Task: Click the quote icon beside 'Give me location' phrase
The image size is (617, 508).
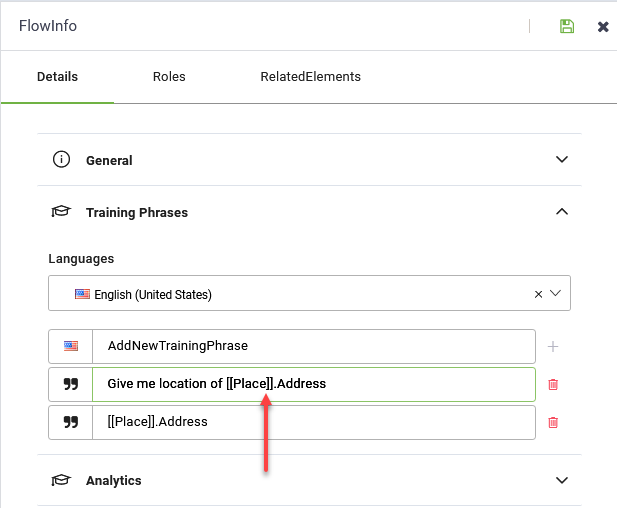Action: (71, 384)
